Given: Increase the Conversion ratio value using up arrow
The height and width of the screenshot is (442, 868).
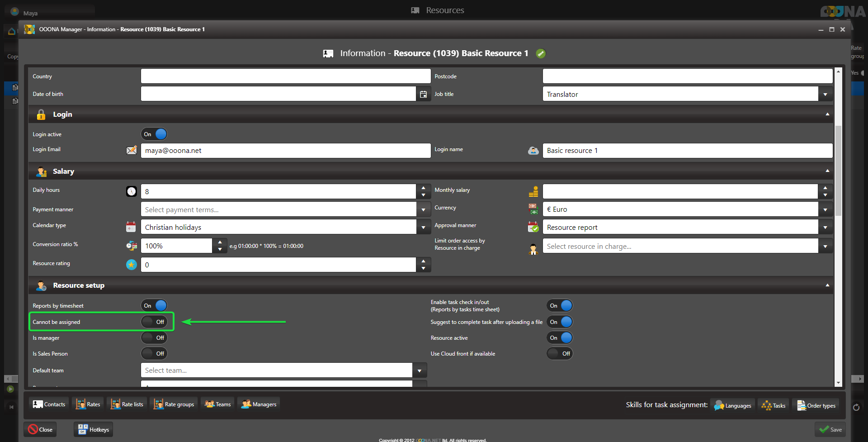Looking at the screenshot, I should pos(220,242).
